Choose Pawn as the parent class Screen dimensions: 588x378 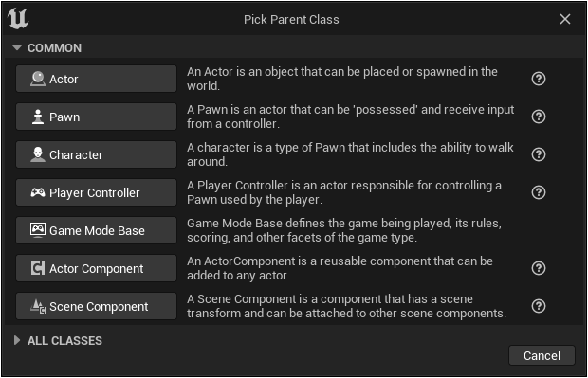point(96,117)
